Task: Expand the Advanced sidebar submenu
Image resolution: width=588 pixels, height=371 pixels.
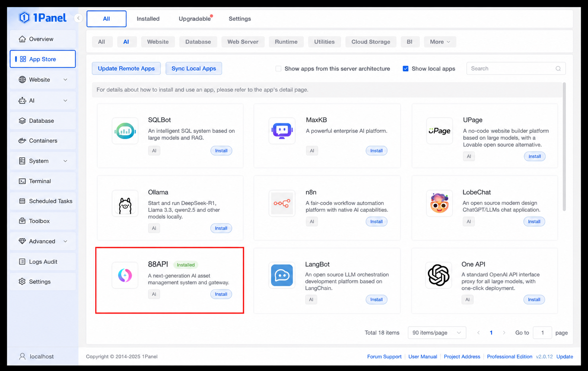Action: (66, 241)
